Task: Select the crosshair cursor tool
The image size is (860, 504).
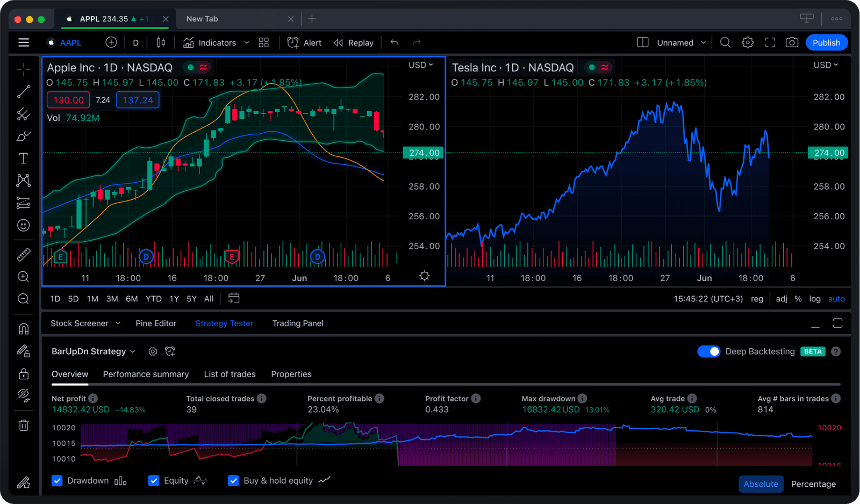Action: coord(23,69)
